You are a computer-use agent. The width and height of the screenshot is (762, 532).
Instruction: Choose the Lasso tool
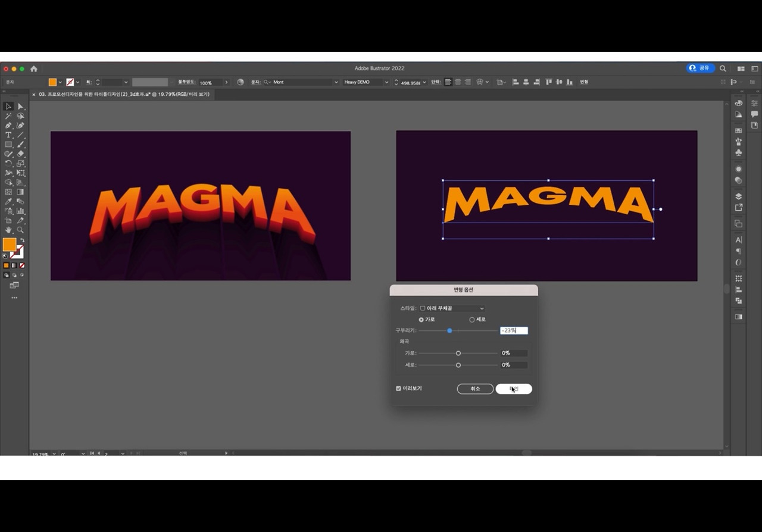(x=20, y=116)
